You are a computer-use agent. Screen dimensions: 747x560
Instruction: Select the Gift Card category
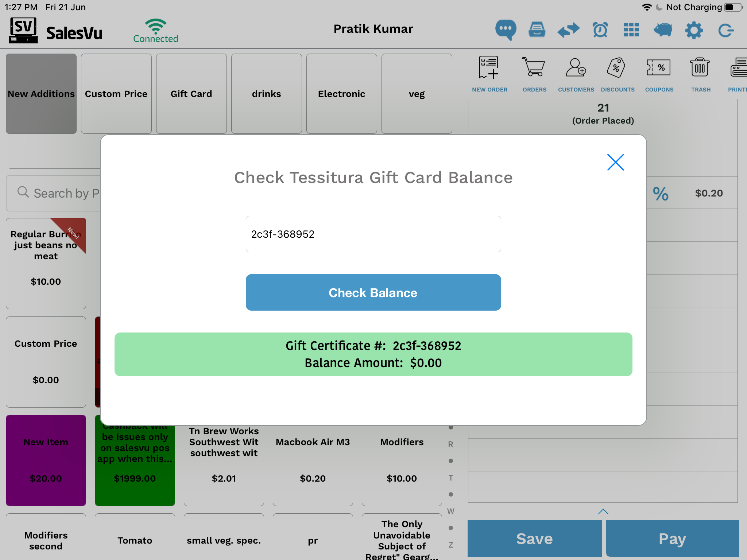191,94
